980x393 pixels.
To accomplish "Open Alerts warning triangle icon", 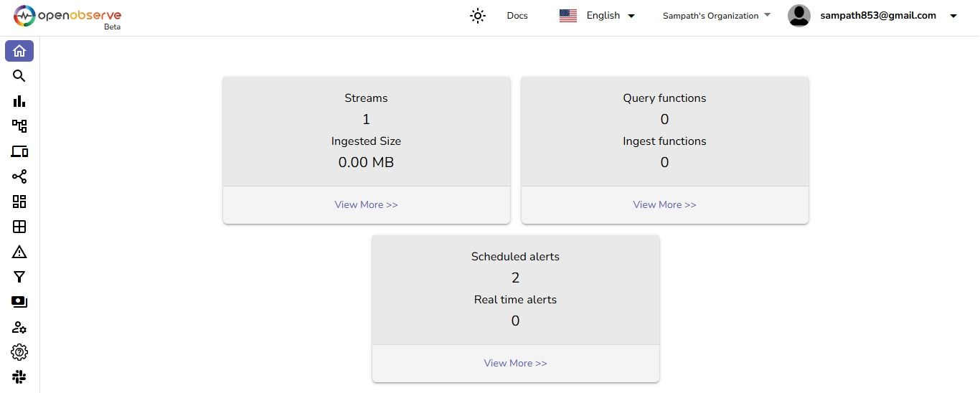I will tap(19, 252).
